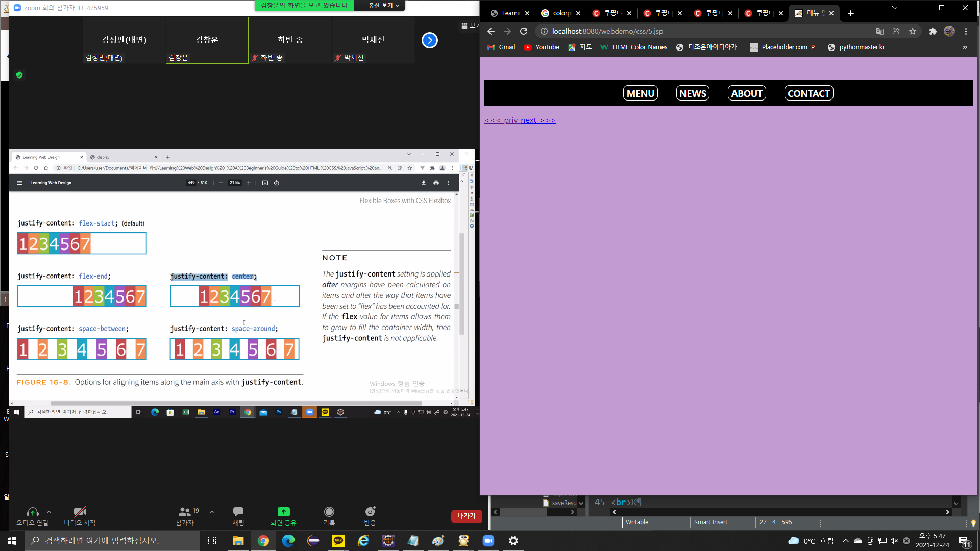
Task: Click the green share screen icon
Action: click(283, 512)
